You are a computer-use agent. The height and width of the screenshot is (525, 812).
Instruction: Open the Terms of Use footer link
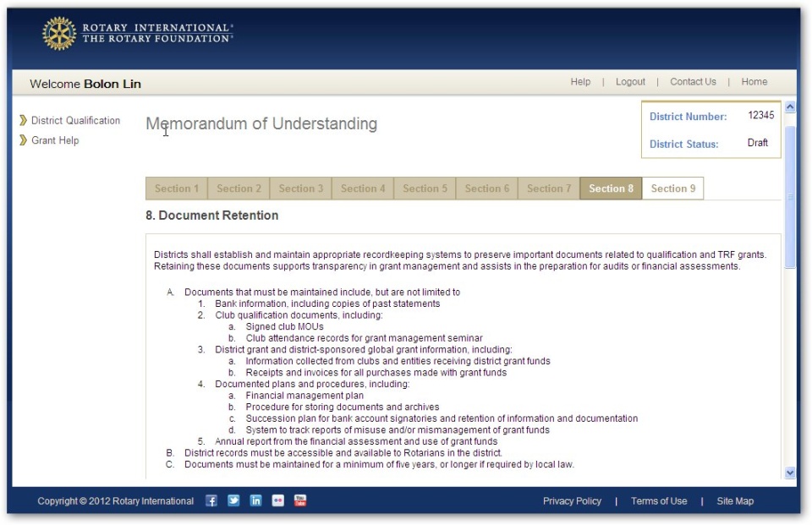tap(659, 501)
